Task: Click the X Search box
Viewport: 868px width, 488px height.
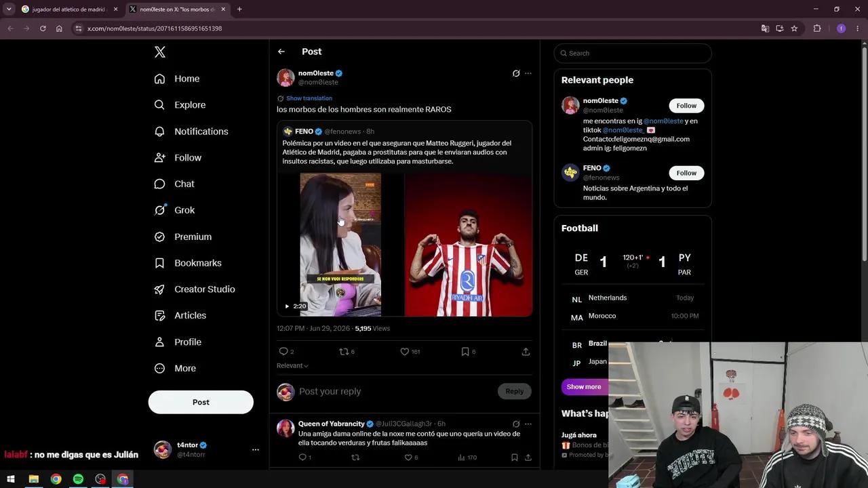Action: (x=633, y=53)
